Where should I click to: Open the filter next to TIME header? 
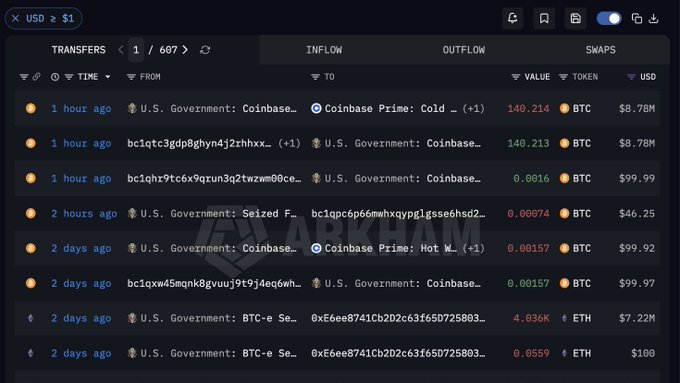pos(69,77)
